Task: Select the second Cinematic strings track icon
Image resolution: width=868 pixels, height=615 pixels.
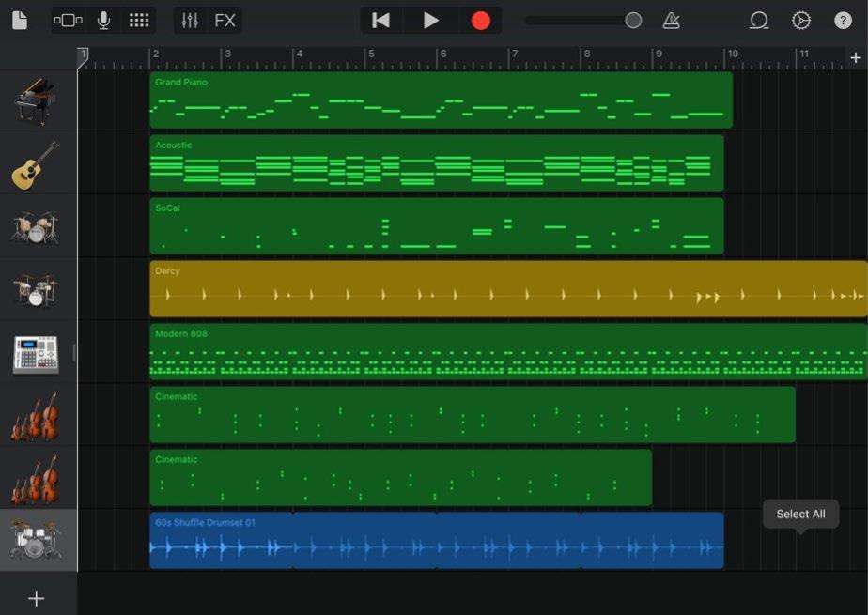Action: click(x=36, y=480)
